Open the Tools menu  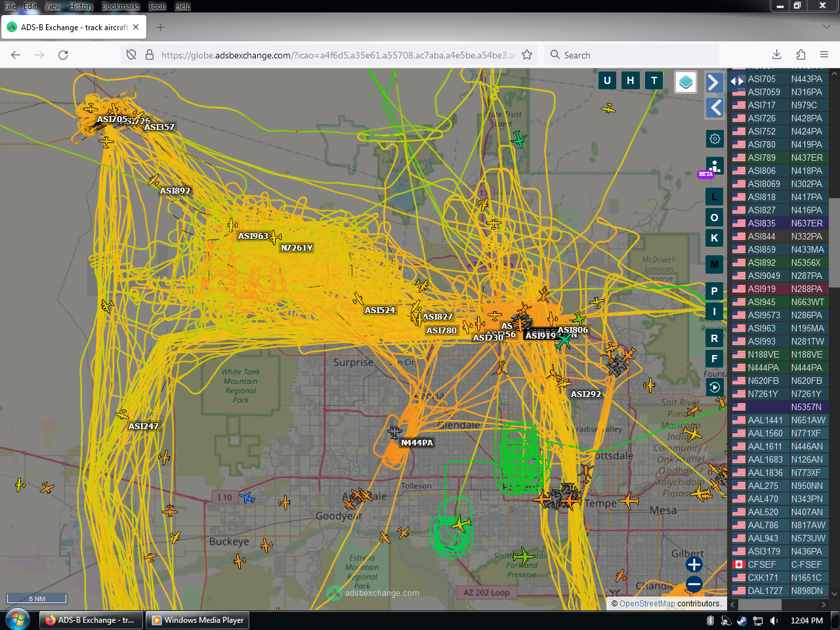157,7
